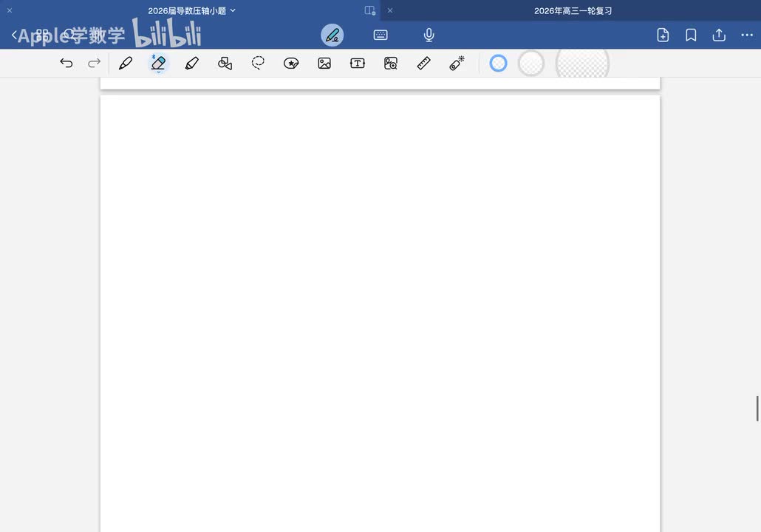Screen dimensions: 761x532
Task: Activate the Ruler tool
Action: (x=423, y=63)
